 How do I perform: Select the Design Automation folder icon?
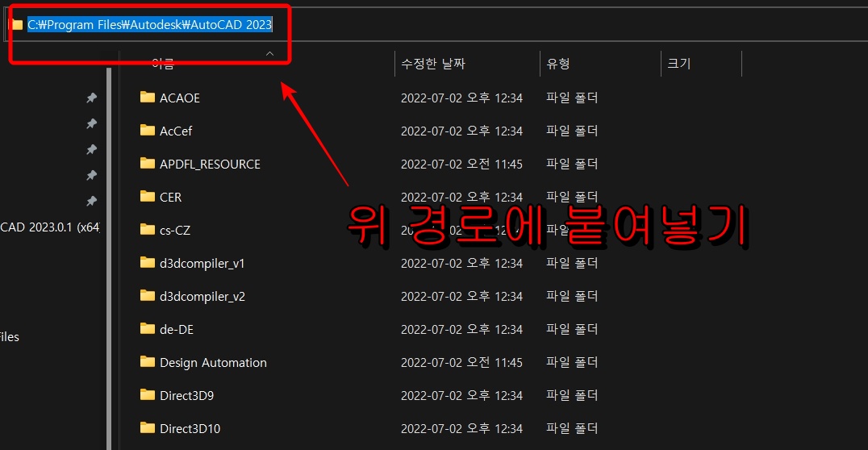coord(148,363)
